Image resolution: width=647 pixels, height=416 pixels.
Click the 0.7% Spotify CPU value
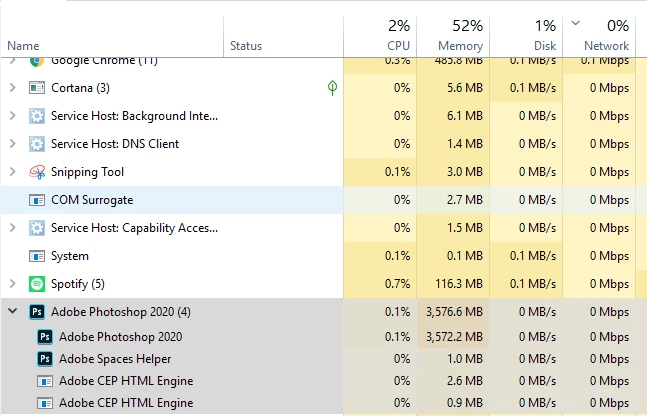(397, 284)
